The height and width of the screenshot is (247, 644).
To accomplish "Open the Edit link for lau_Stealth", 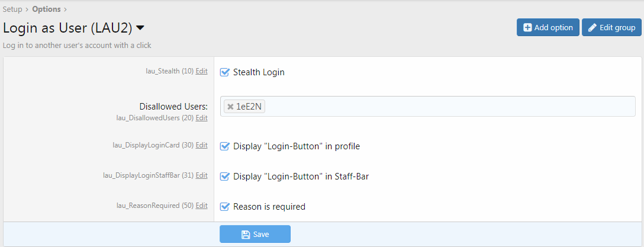I will click(x=202, y=71).
